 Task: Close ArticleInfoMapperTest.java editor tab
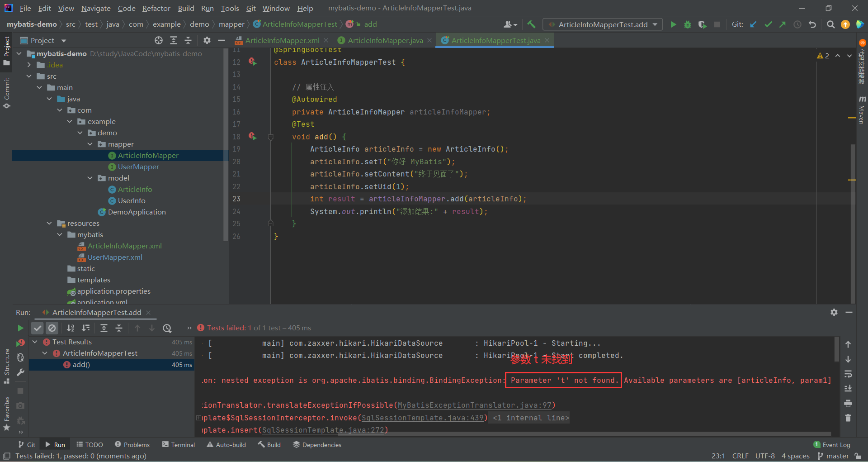click(x=547, y=40)
